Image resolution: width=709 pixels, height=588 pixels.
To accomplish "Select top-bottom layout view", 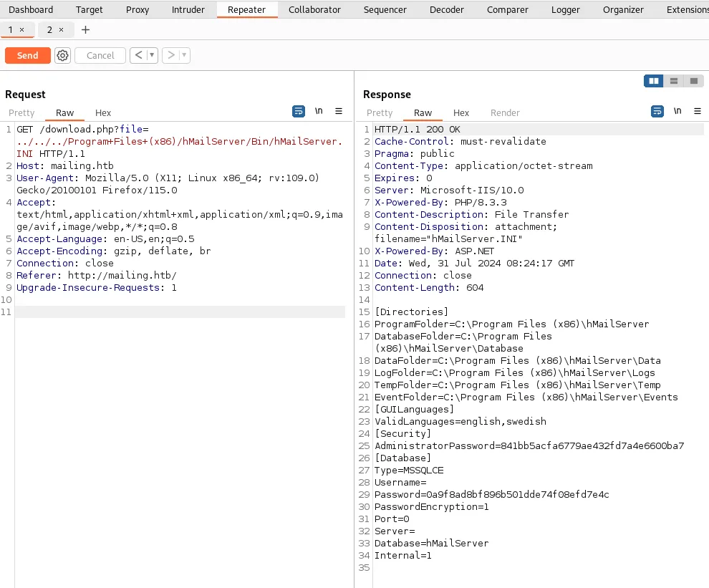I will tap(674, 81).
